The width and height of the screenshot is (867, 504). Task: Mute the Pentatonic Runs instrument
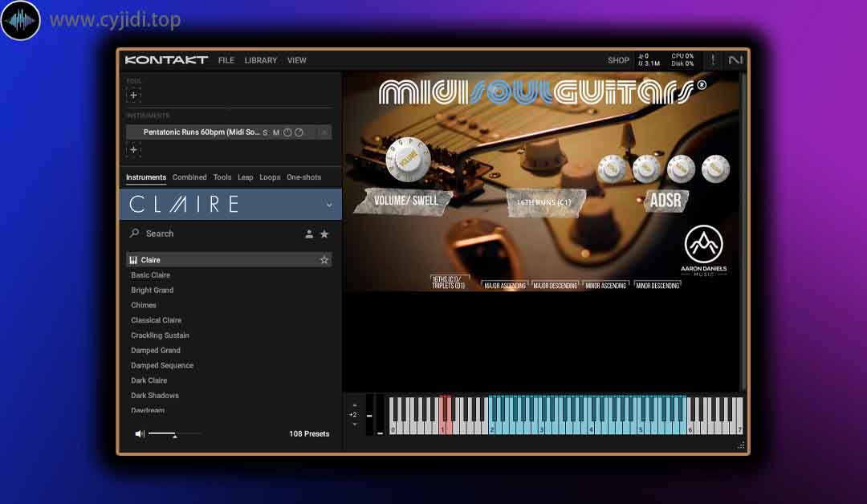point(276,132)
